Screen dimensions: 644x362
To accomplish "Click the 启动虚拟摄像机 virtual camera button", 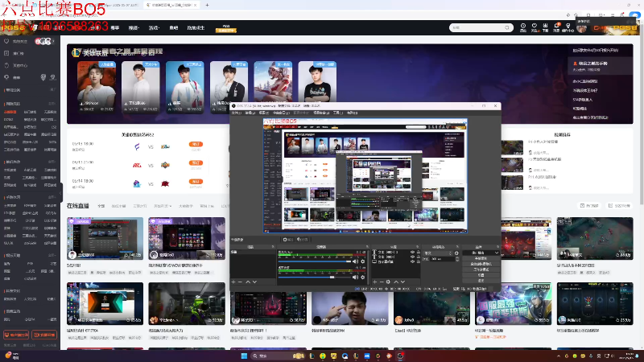I will tap(481, 264).
